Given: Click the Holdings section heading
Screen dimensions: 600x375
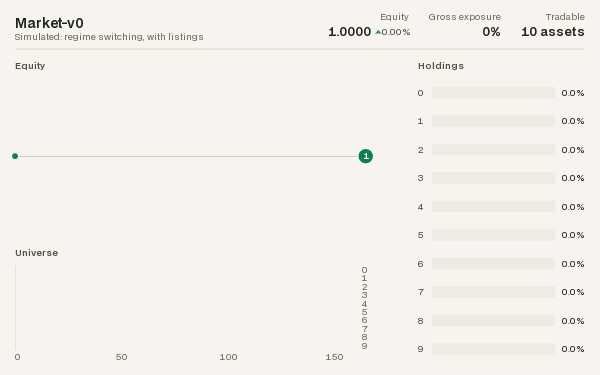Looking at the screenshot, I should (441, 66).
